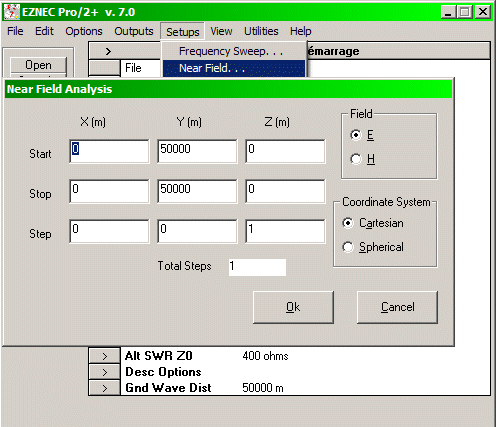The width and height of the screenshot is (496, 427).
Task: Open the Edit menu
Action: (44, 31)
